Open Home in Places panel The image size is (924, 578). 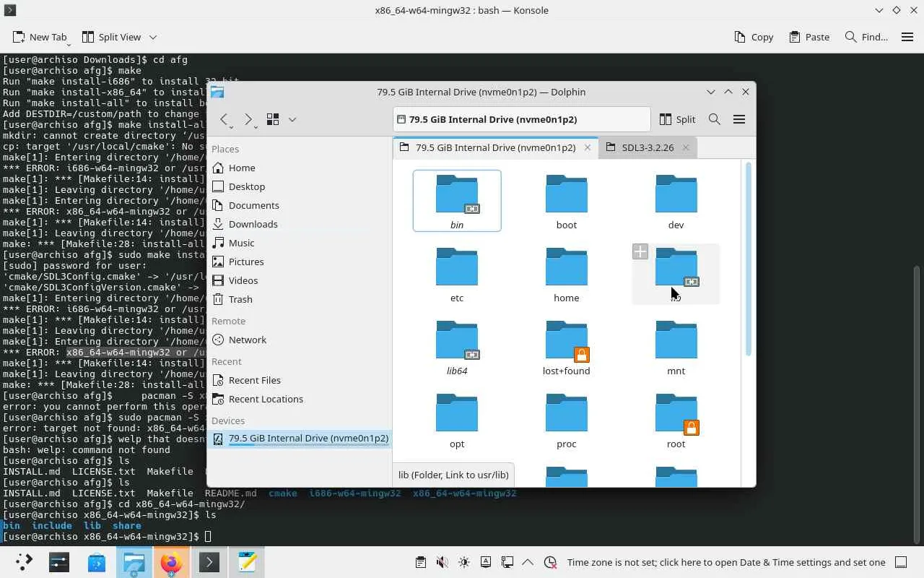click(x=300, y=168)
